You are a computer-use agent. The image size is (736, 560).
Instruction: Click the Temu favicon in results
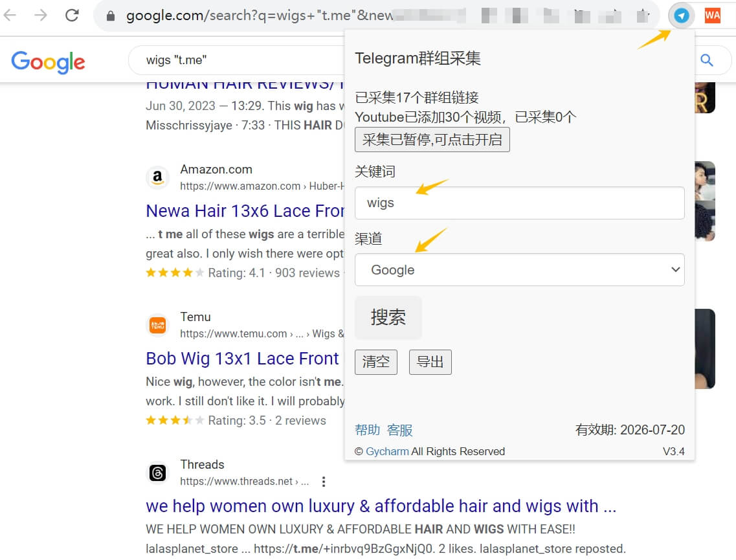click(158, 325)
